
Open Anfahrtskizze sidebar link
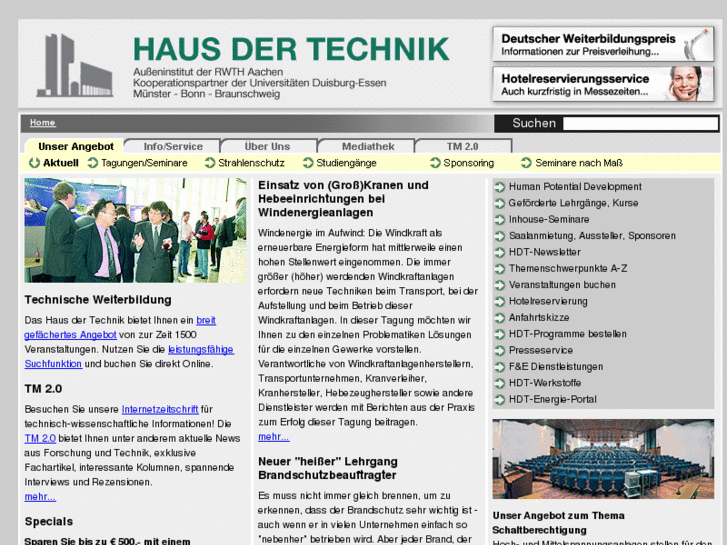[539, 318]
